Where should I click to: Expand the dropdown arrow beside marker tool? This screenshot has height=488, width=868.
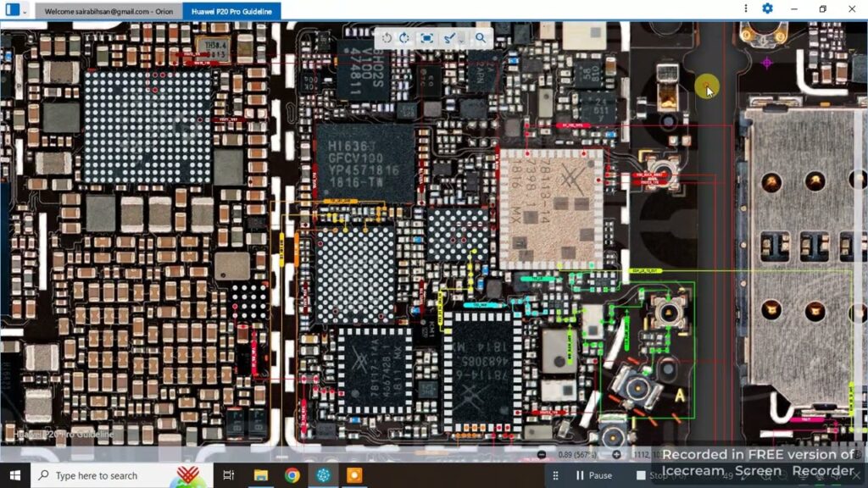pyautogui.click(x=462, y=40)
